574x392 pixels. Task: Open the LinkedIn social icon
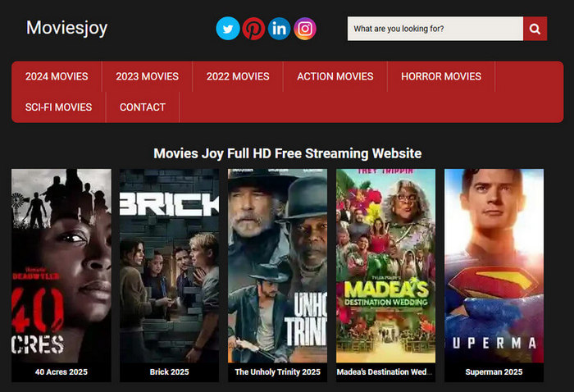(279, 29)
